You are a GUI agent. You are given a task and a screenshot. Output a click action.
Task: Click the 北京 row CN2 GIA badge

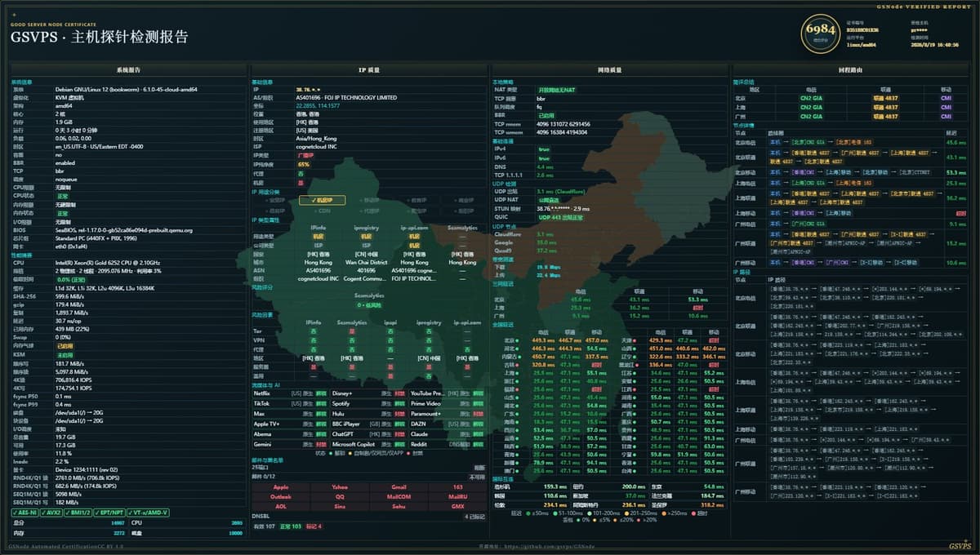point(812,98)
